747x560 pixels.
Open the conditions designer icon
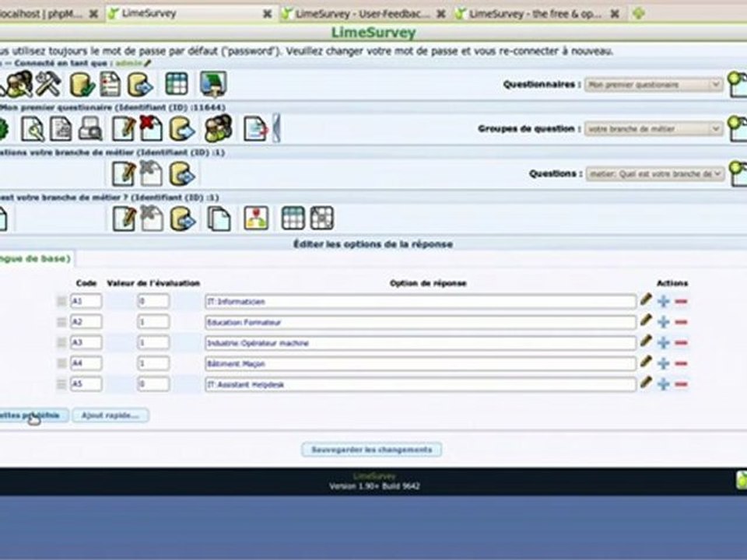(x=256, y=218)
